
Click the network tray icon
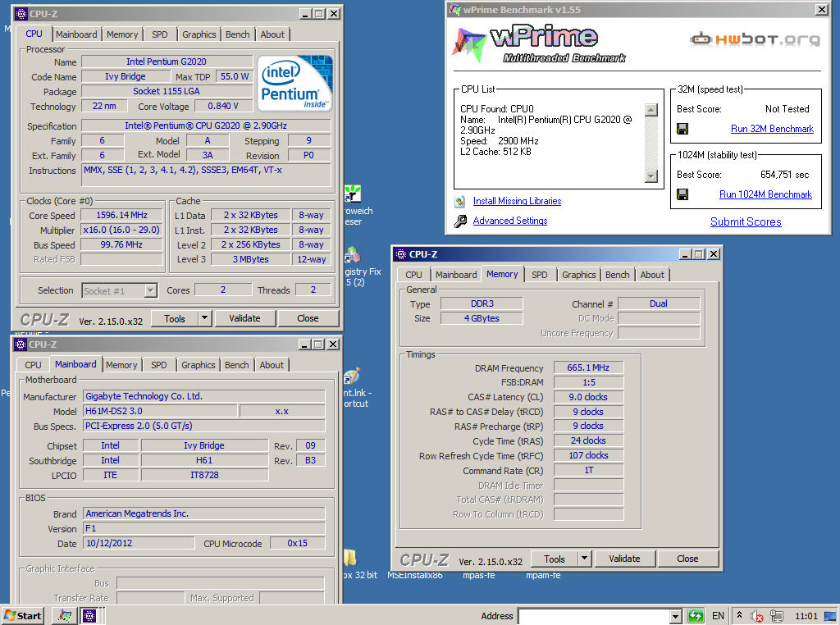click(776, 616)
